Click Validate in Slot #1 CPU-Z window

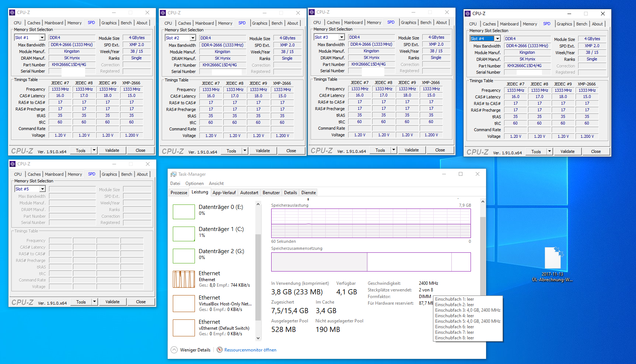112,150
